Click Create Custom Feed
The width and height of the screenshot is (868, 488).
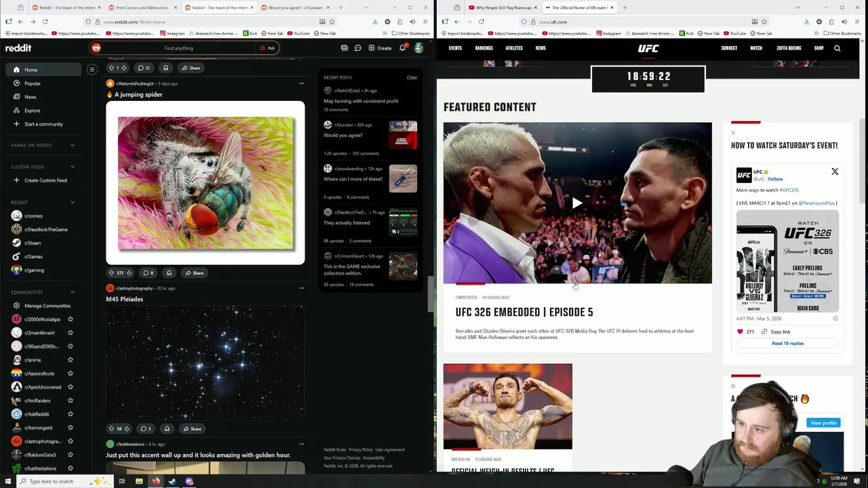tap(43, 180)
